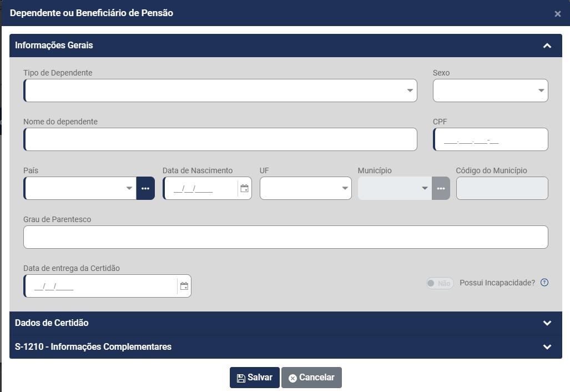Open the País lookup ellipsis button
Viewport: 570px width, 392px height.
point(145,188)
